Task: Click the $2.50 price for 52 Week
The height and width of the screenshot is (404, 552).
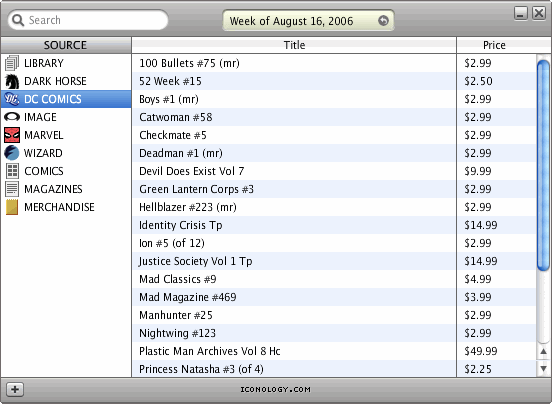Action: pos(478,81)
